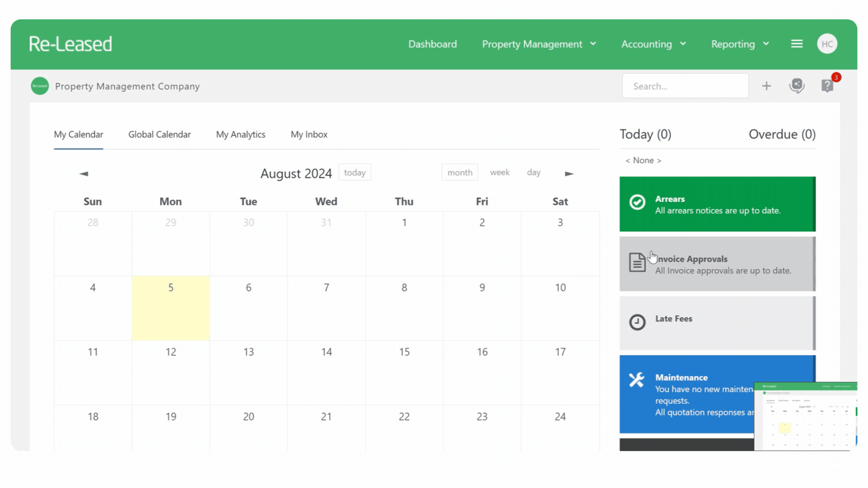Select August 4 on the calendar

(93, 308)
